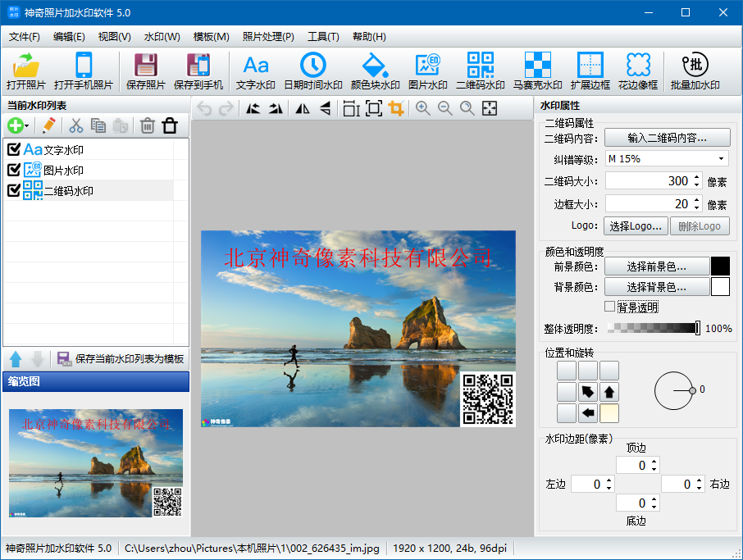This screenshot has width=743, height=560.
Task: Fit the image to window
Action: 490,108
